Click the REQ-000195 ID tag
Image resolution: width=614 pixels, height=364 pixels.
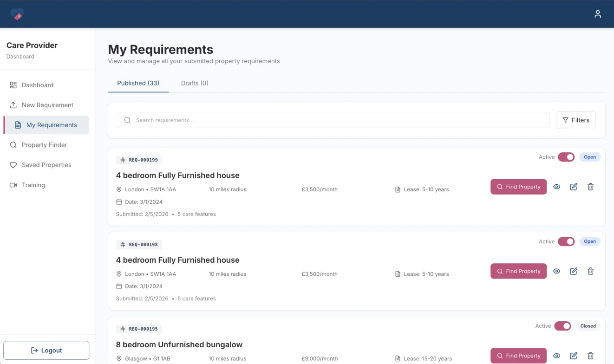click(139, 329)
